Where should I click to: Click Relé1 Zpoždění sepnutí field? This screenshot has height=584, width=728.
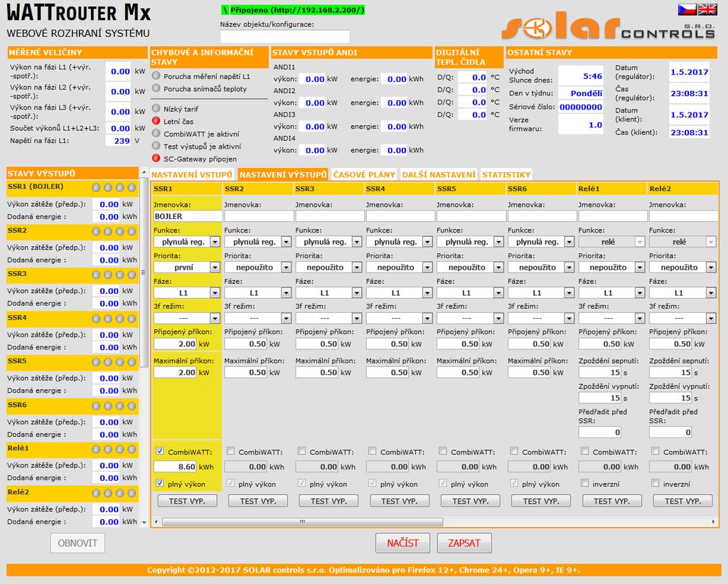coord(600,372)
